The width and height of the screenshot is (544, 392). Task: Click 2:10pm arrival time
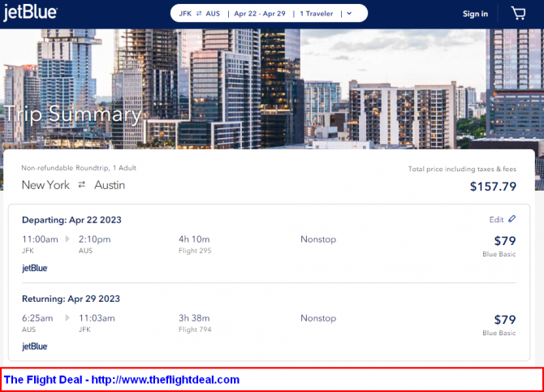(94, 239)
